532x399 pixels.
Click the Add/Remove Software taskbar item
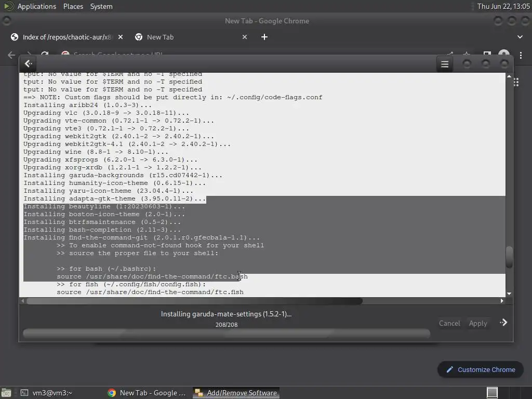click(236, 393)
